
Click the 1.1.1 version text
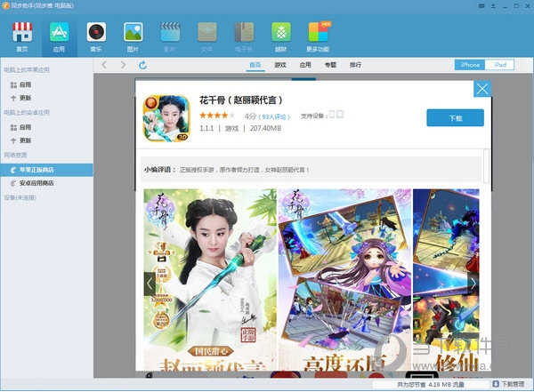tap(206, 128)
